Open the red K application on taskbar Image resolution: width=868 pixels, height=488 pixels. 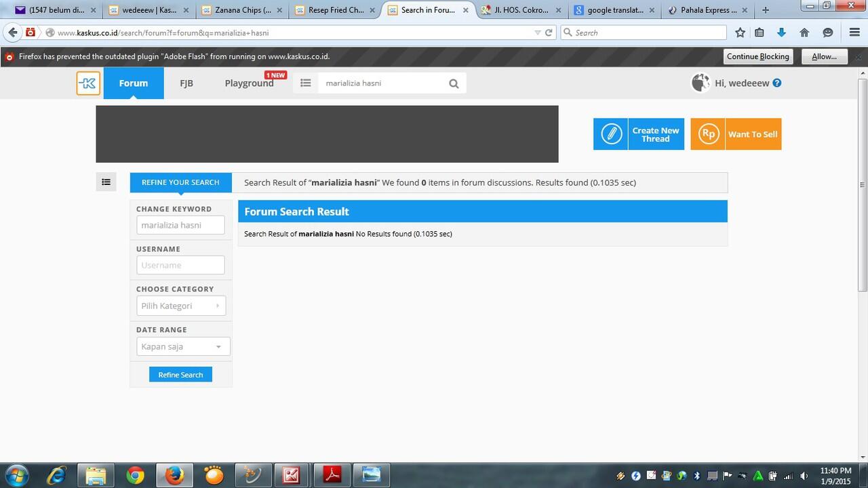[292, 475]
